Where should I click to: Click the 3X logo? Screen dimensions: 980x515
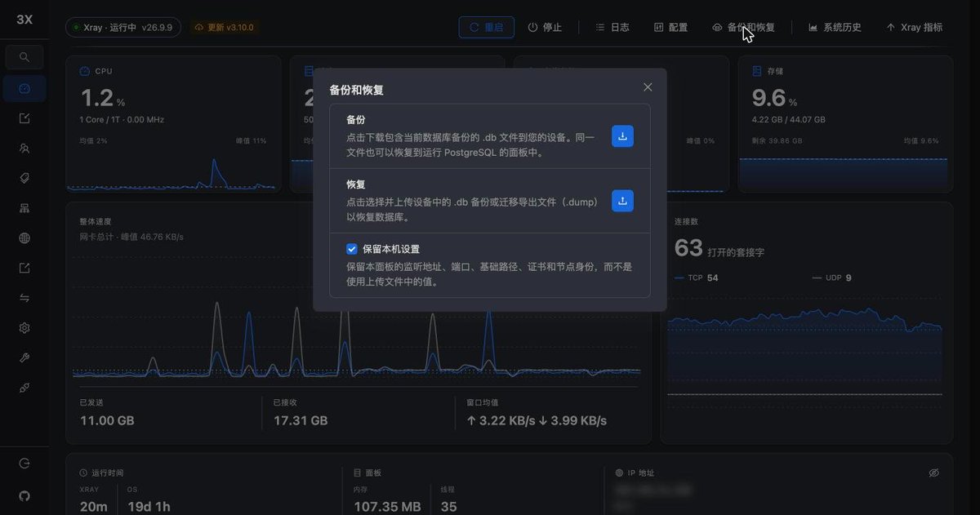click(x=24, y=20)
